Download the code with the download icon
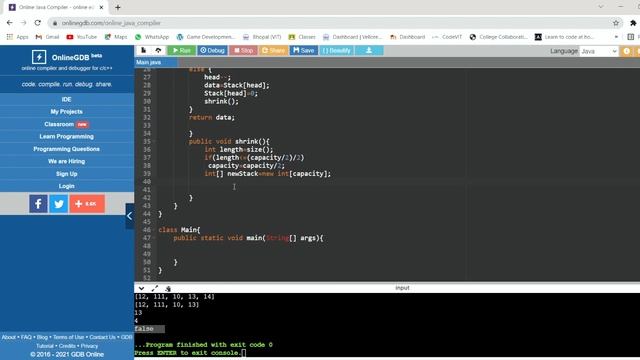Screen dimensions: 640x360 [x=369, y=50]
